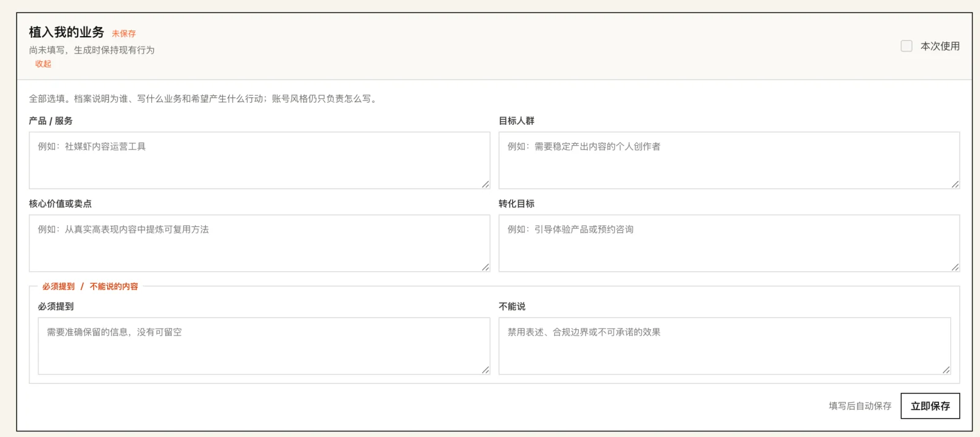Click the 立即保存 button
The image size is (980, 437).
pos(930,406)
